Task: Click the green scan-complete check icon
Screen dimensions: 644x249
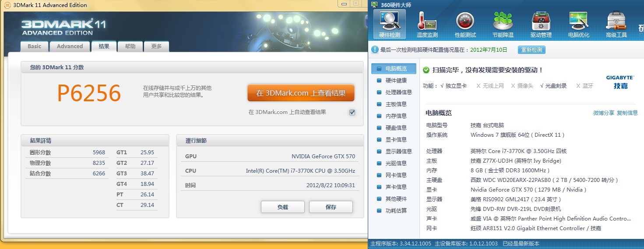Action: click(x=426, y=70)
